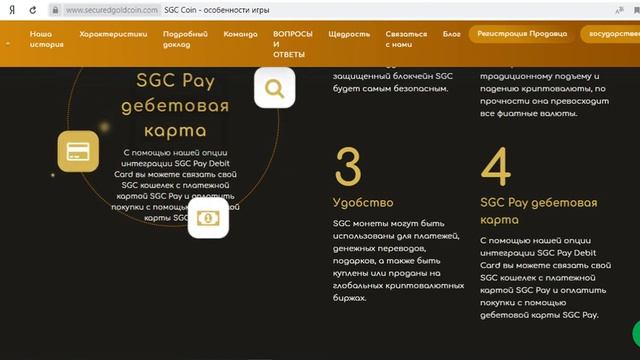Click the large number 4

496,167
